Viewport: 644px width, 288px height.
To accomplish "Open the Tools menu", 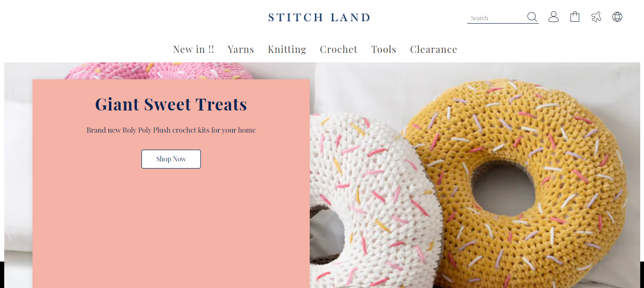I will pos(384,49).
